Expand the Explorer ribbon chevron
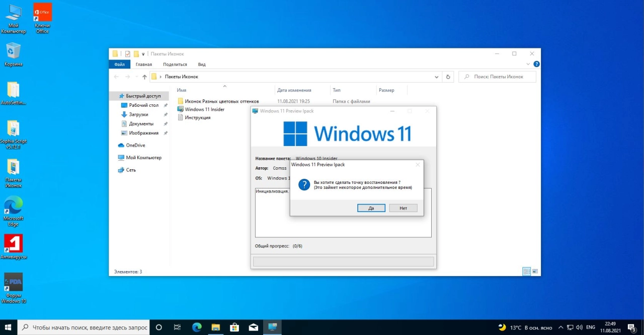This screenshot has height=335, width=644. (528, 64)
